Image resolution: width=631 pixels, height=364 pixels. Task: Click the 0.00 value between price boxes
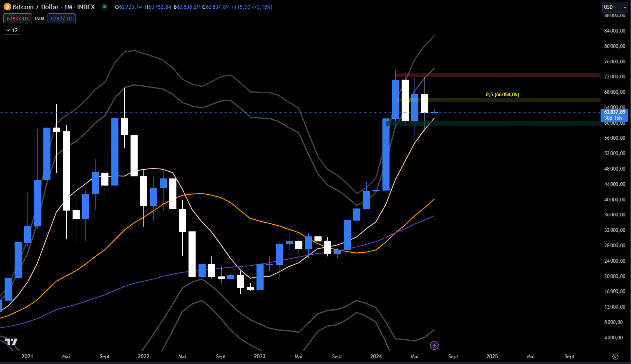39,18
